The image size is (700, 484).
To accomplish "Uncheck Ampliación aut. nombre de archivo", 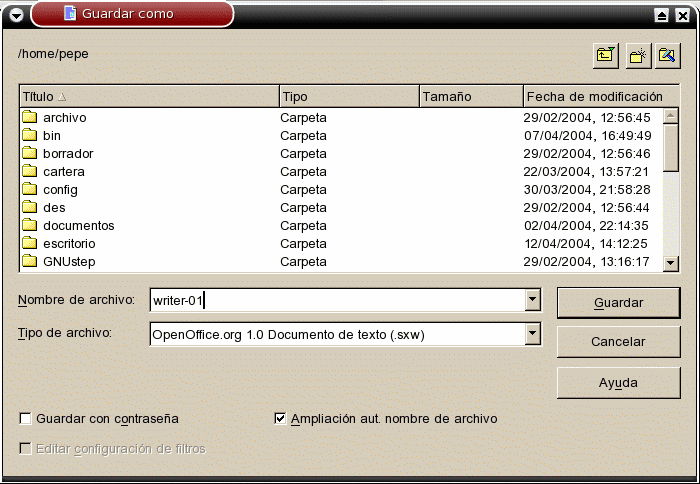I will pyautogui.click(x=280, y=419).
